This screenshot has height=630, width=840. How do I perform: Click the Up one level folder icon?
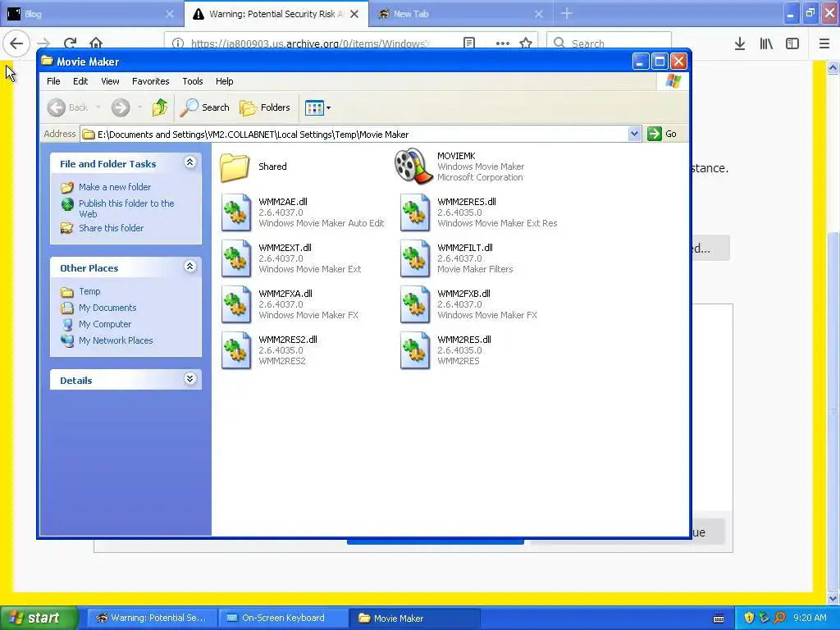click(x=160, y=107)
